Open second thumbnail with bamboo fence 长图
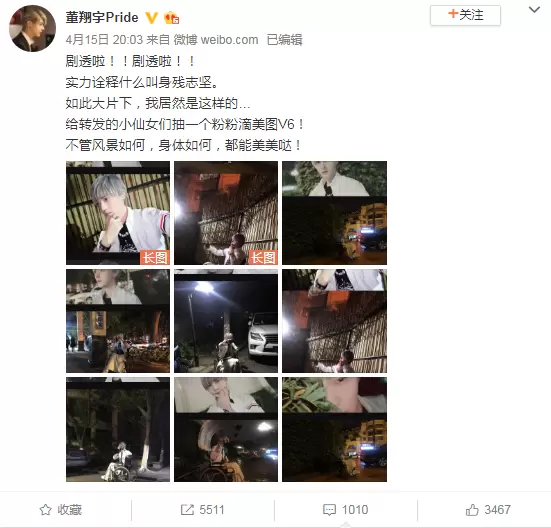The image size is (551, 528). [x=226, y=213]
